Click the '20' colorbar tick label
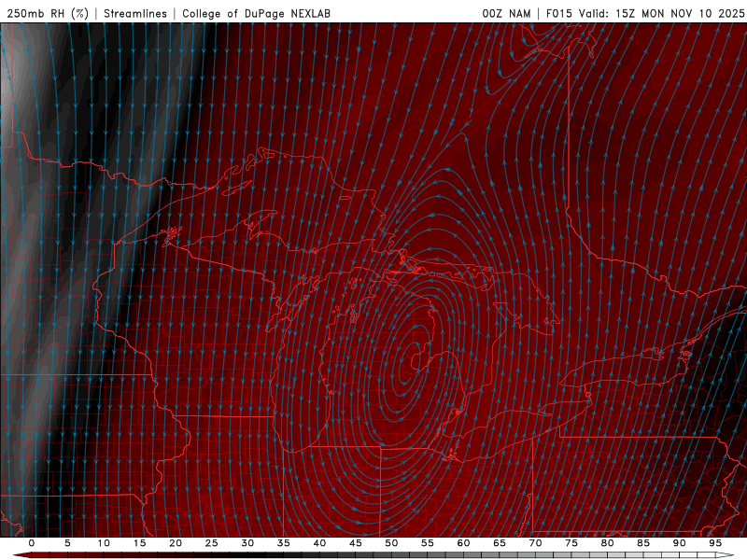This screenshot has width=747, height=560. point(176,543)
